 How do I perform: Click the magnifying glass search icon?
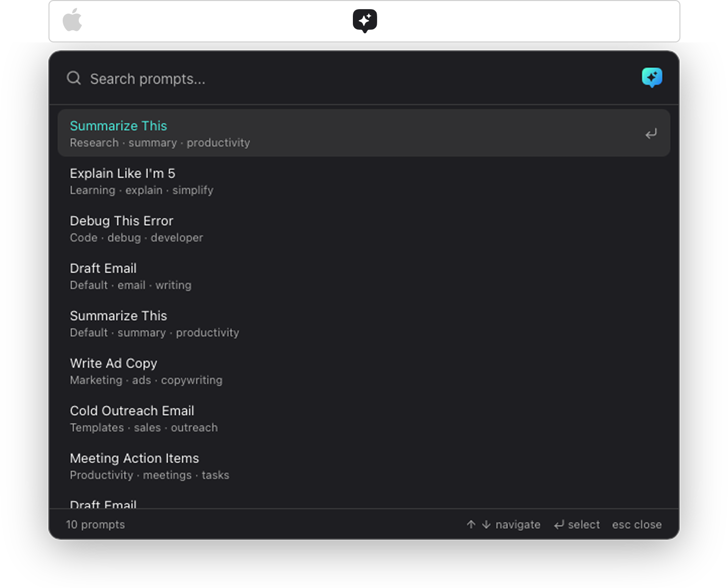(x=73, y=78)
